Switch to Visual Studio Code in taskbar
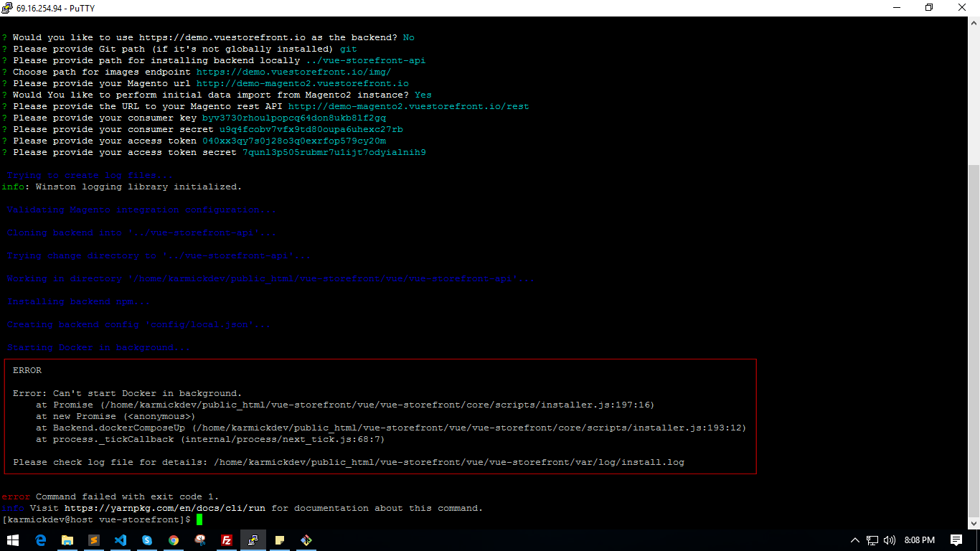 click(x=121, y=540)
